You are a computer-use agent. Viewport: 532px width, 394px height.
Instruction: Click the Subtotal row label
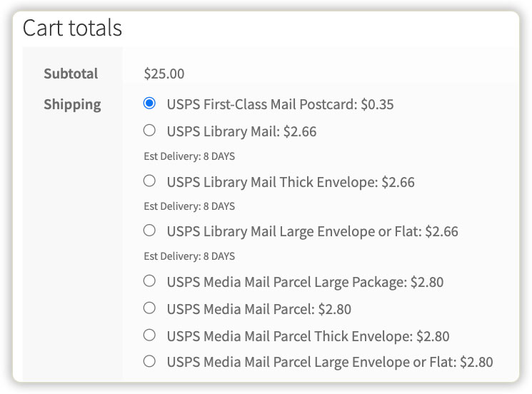click(x=71, y=74)
